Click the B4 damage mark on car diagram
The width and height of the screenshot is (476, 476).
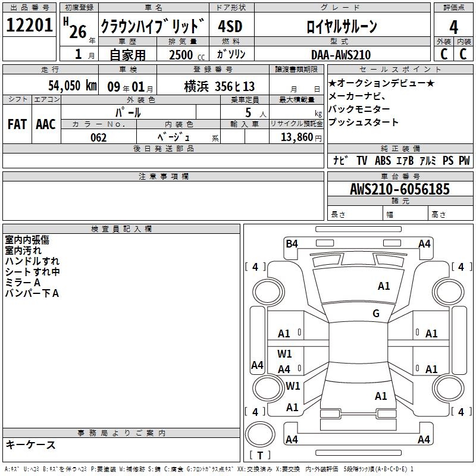click(x=292, y=243)
